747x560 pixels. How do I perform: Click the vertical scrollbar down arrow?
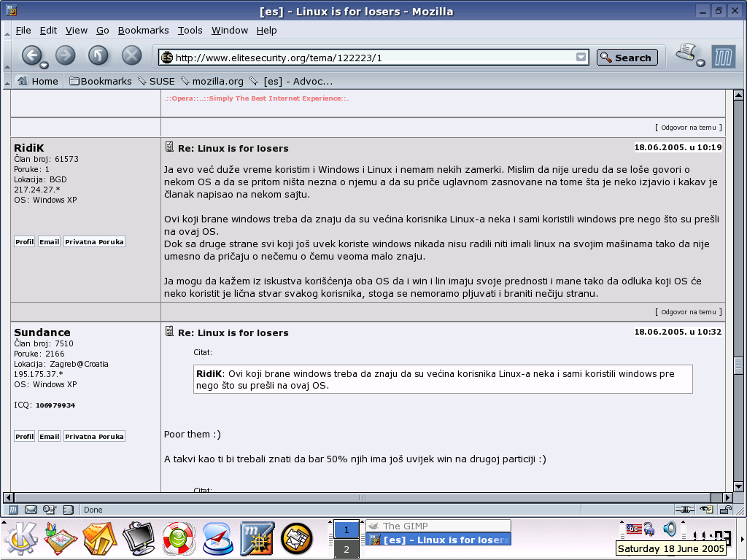pos(738,486)
